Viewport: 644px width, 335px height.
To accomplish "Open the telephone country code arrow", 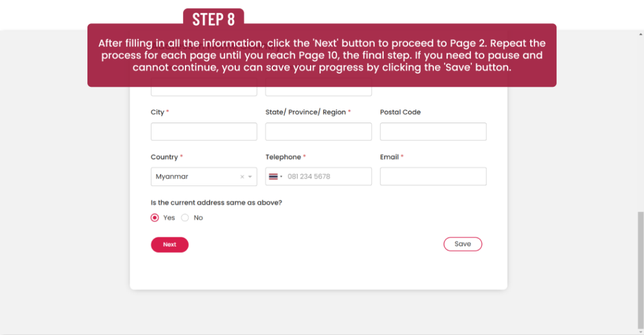I will tap(281, 177).
